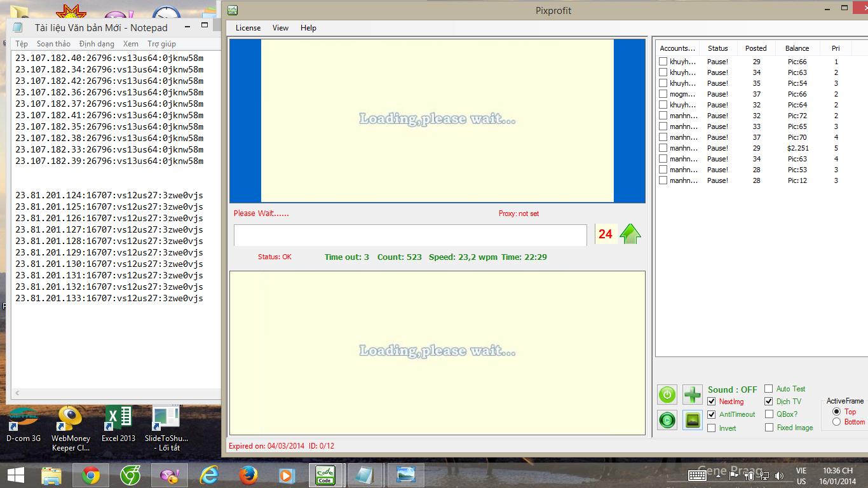The width and height of the screenshot is (868, 488).
Task: Open Google Chrome from the taskbar
Action: point(91,475)
